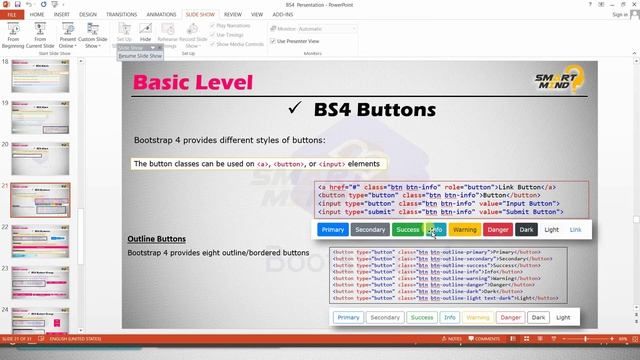640x360 pixels.
Task: Click Slide Show icon in status bar
Action: point(553,339)
